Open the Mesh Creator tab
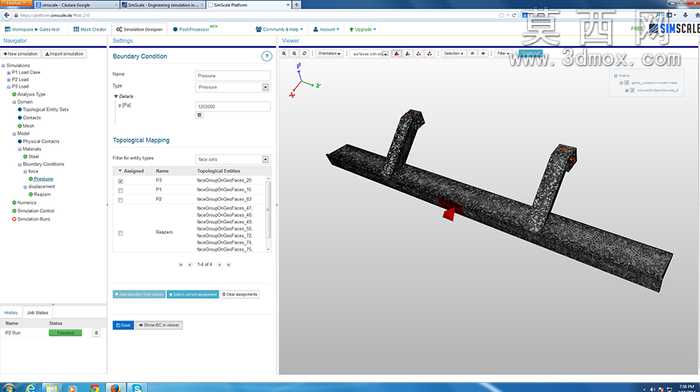700x392 pixels. [90, 29]
